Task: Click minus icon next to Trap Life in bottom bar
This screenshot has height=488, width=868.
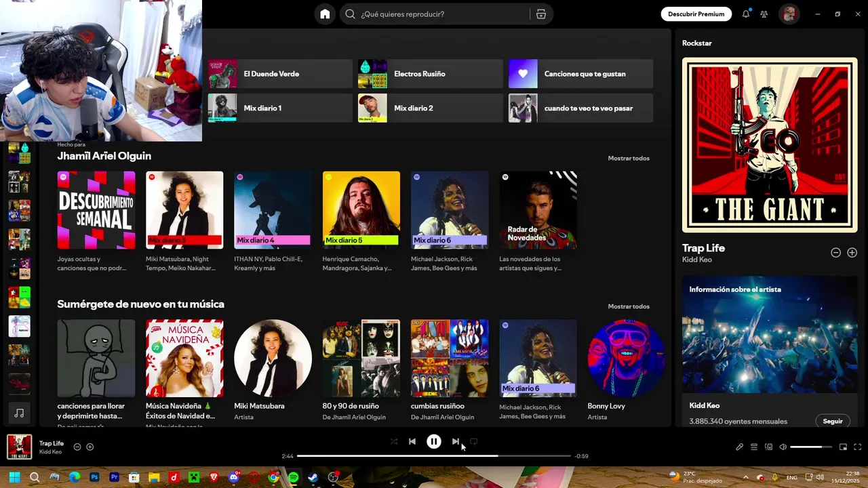Action: [77, 447]
